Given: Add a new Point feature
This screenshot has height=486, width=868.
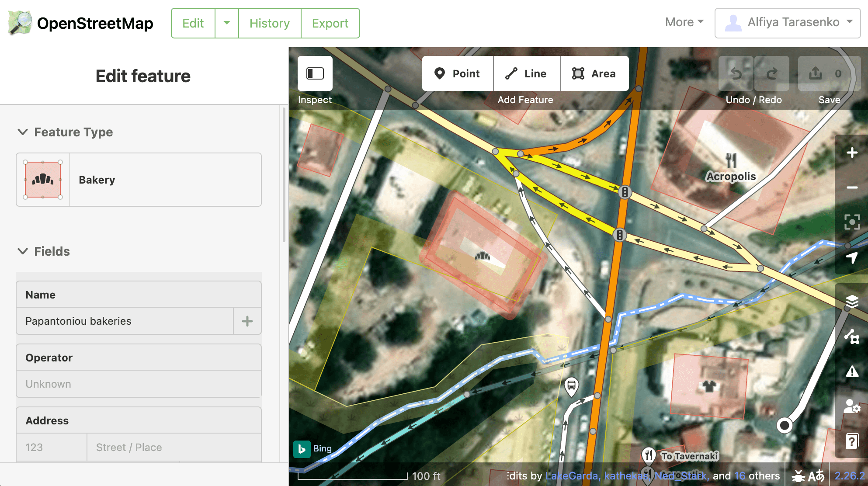Looking at the screenshot, I should pyautogui.click(x=458, y=73).
